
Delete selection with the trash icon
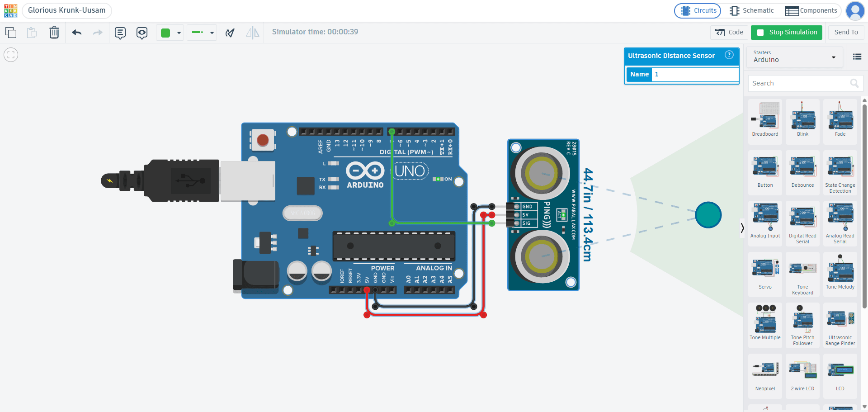[54, 33]
